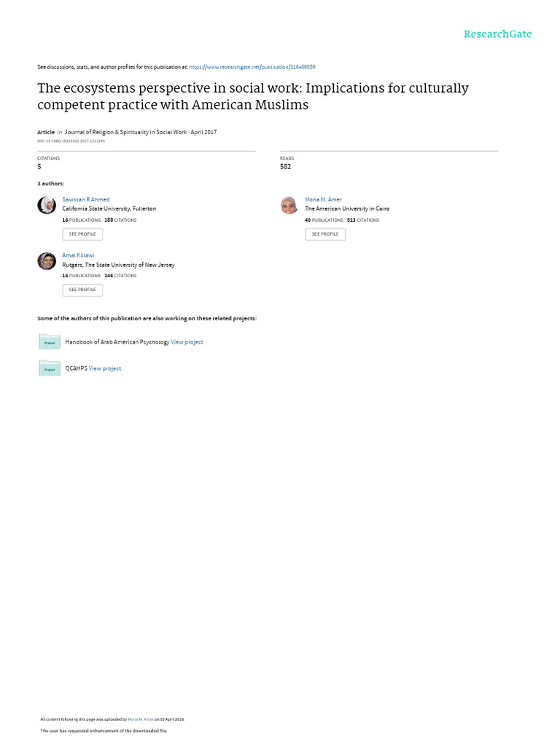Click Mona M. Amer's profile photo
The image size is (560, 747).
[x=289, y=206]
